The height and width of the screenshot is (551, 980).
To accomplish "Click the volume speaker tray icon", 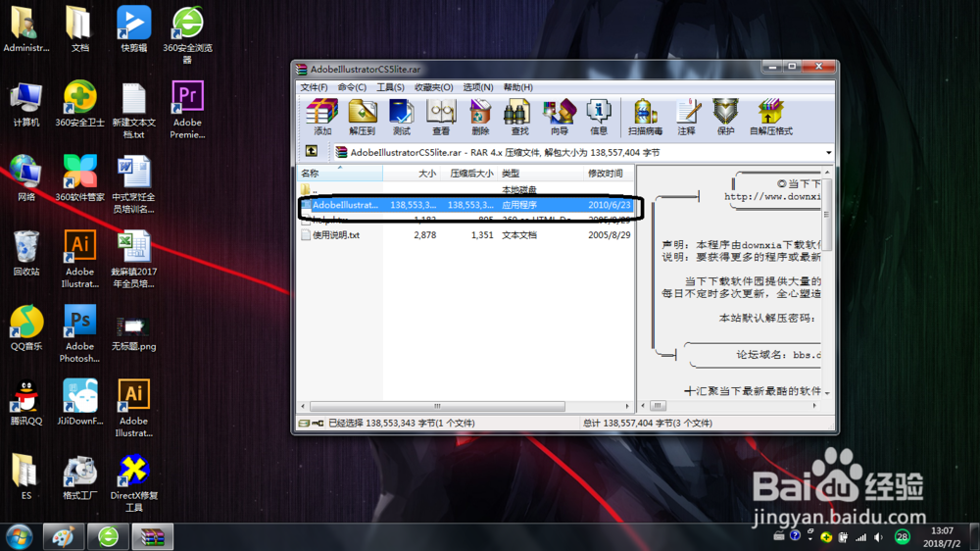I will click(878, 537).
